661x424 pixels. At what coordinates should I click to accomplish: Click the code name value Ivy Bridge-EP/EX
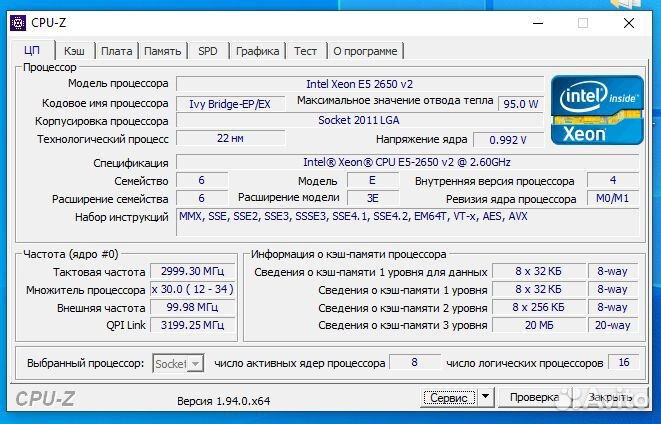(x=230, y=104)
